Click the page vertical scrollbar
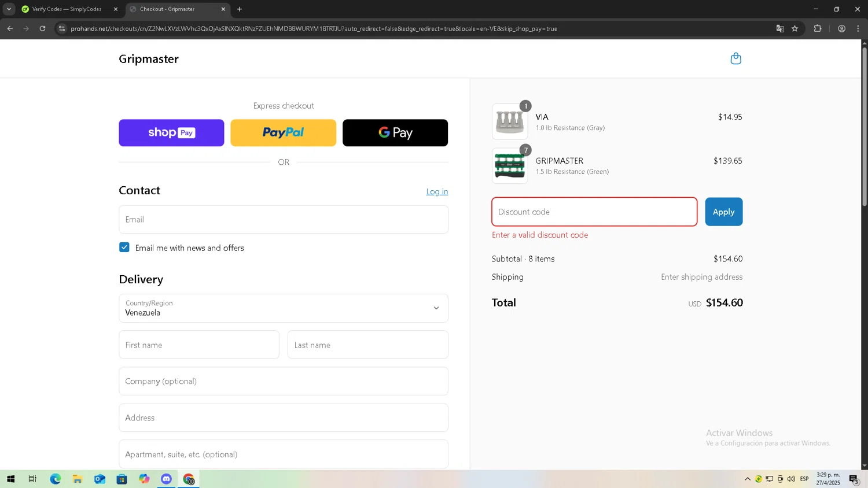868x488 pixels. (x=865, y=127)
